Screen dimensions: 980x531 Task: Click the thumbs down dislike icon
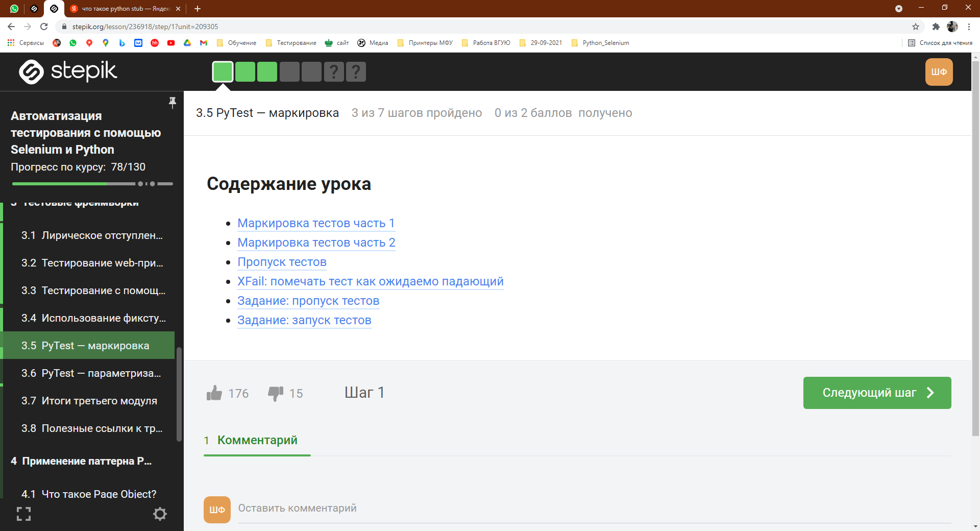(276, 393)
